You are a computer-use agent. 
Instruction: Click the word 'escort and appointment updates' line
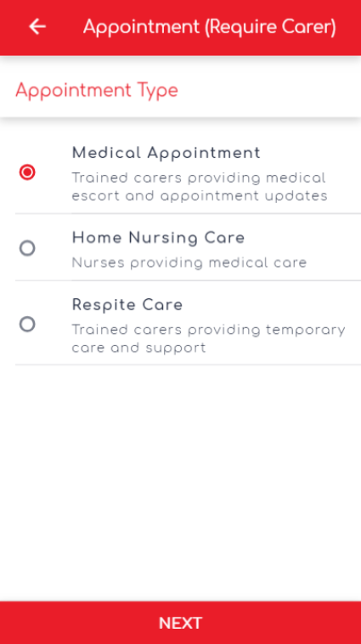point(200,196)
